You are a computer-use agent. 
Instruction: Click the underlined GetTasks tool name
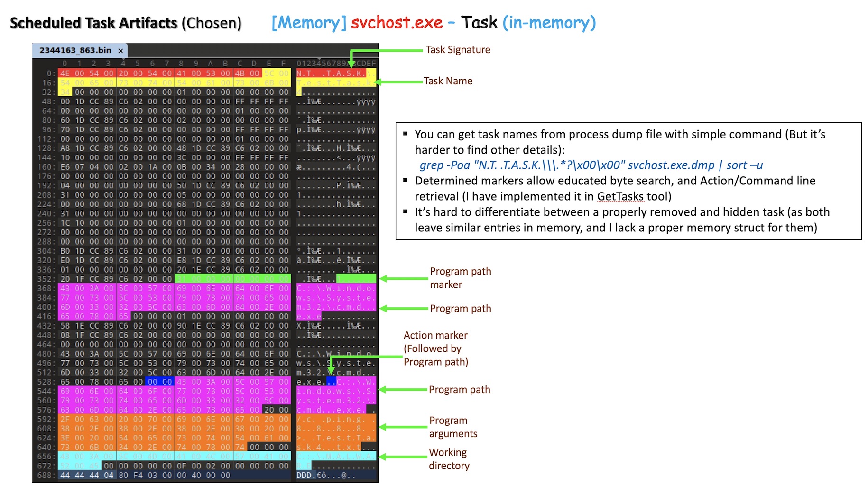pos(620,196)
